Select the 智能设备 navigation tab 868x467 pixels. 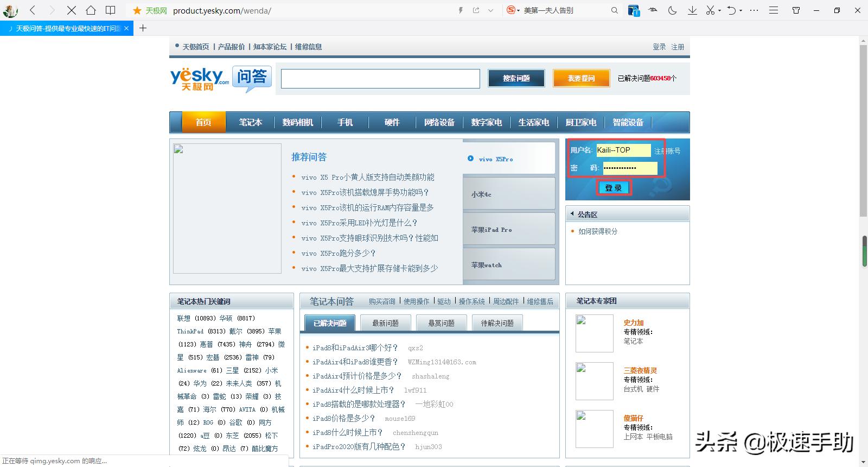tap(628, 122)
